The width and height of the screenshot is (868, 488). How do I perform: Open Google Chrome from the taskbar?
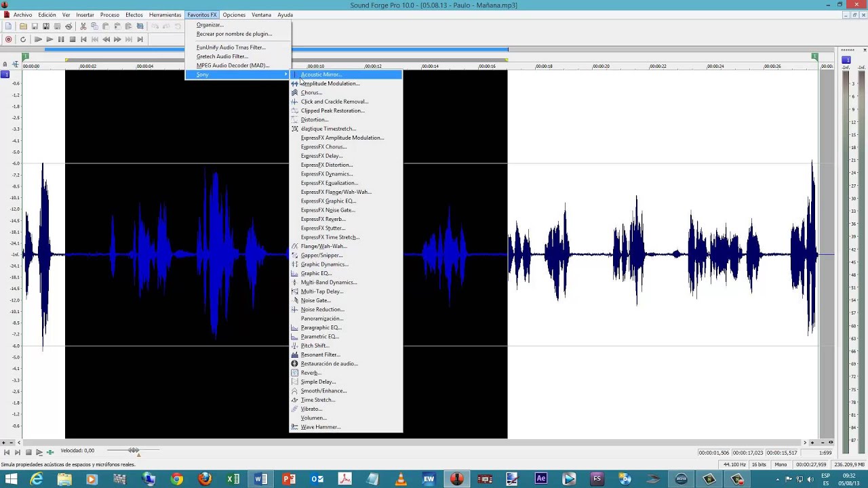(177, 479)
